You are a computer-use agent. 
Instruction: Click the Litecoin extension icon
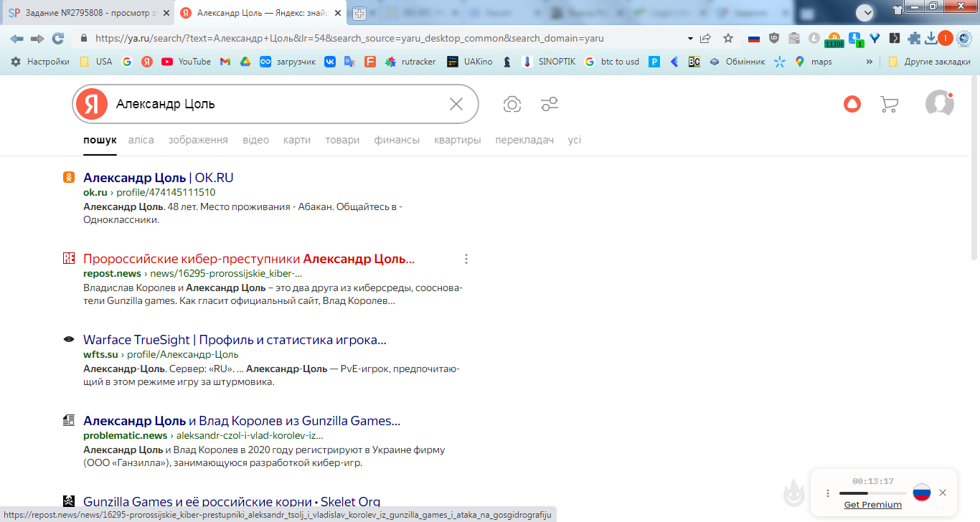[814, 39]
